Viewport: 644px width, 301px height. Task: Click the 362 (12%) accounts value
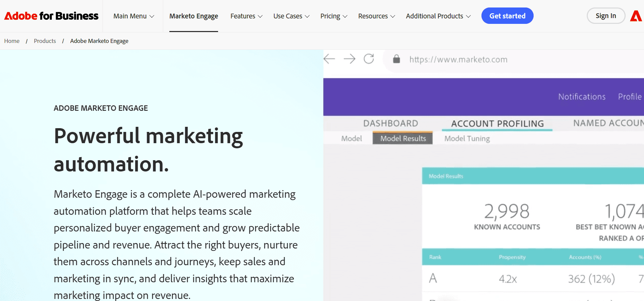[591, 279]
